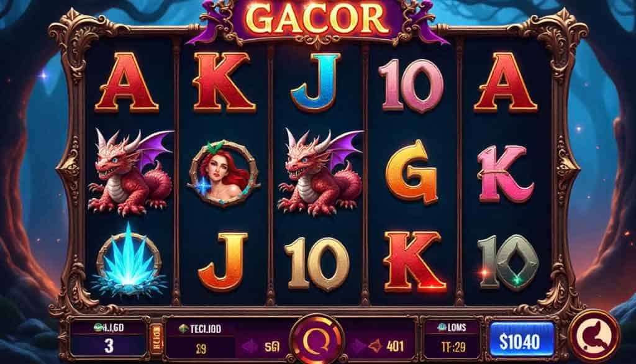Image resolution: width=636 pixels, height=364 pixels.
Task: Click the pink K symbol on reel five
Action: tap(505, 174)
